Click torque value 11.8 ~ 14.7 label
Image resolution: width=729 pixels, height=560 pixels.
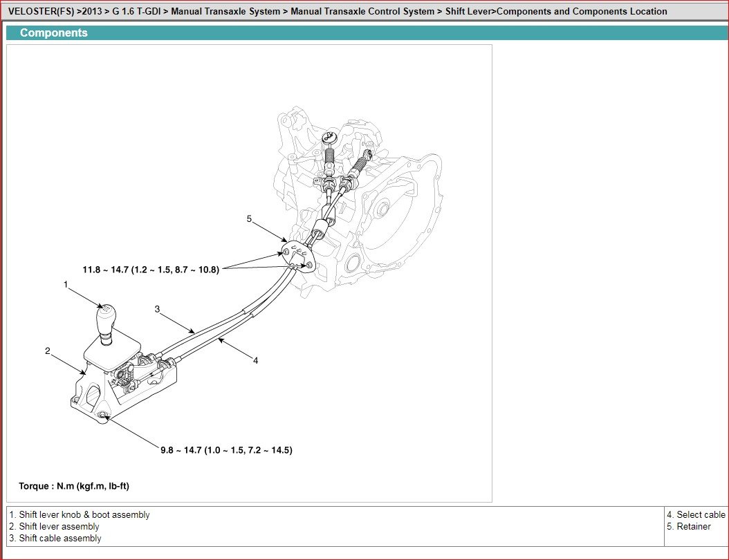point(151,270)
